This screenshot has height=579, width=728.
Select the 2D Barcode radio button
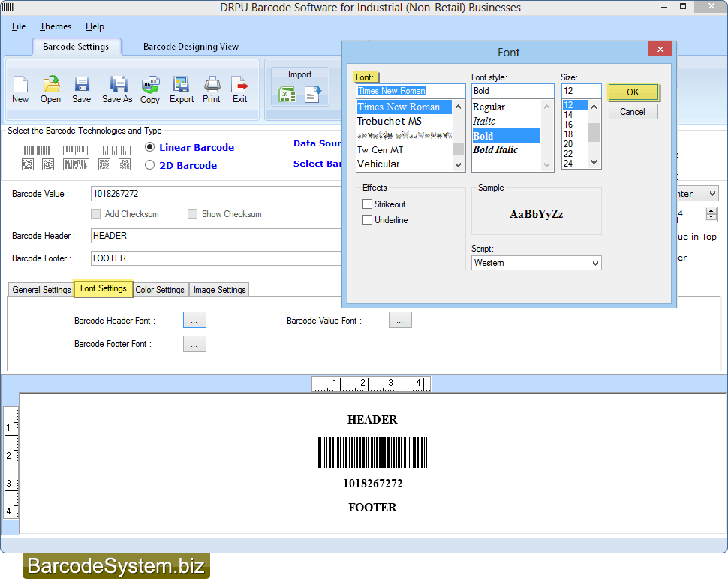pyautogui.click(x=149, y=165)
